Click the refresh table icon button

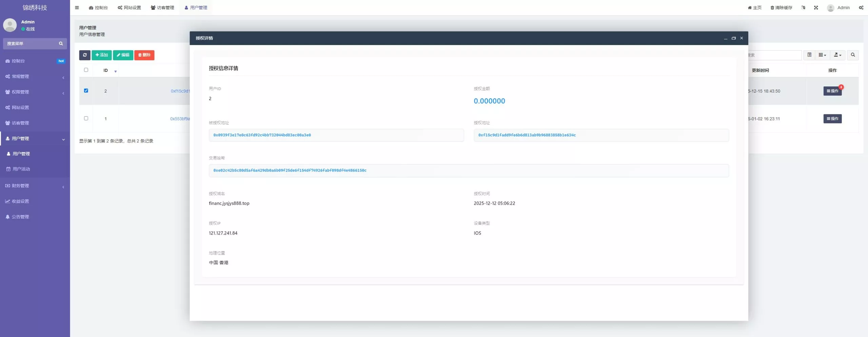tap(84, 55)
